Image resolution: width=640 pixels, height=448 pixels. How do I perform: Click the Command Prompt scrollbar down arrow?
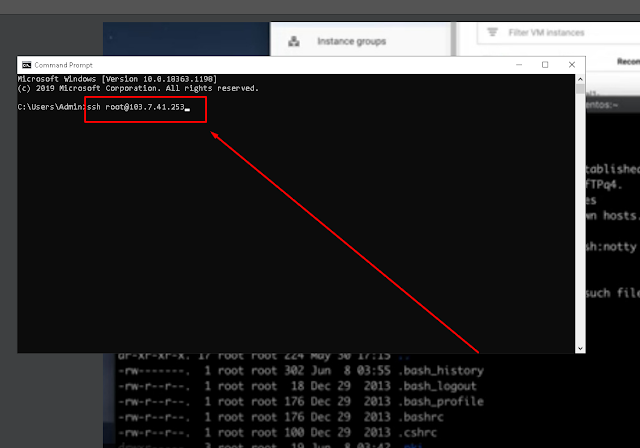tap(580, 348)
